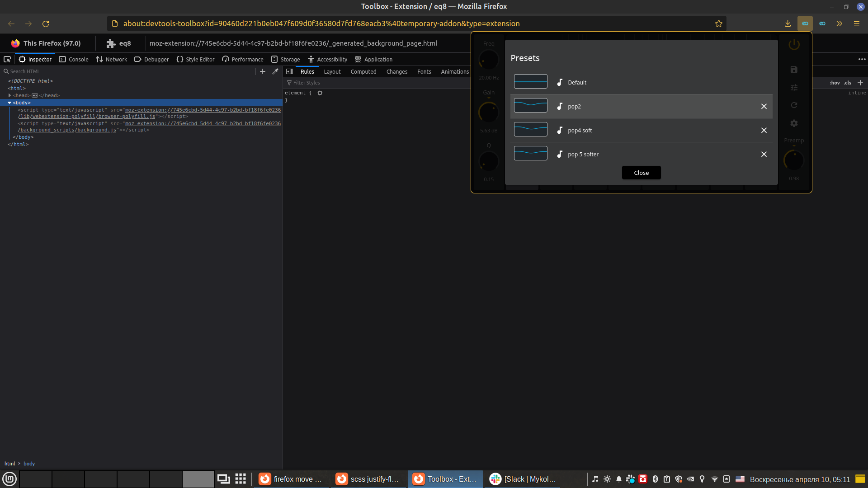The width and height of the screenshot is (868, 488).
Task: Click the element picker icon
Action: tap(7, 59)
